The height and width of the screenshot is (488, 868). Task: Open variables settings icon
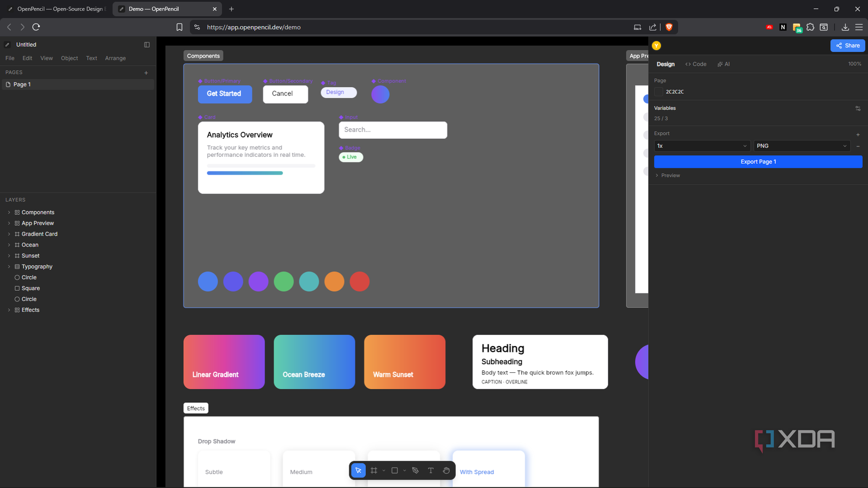858,108
